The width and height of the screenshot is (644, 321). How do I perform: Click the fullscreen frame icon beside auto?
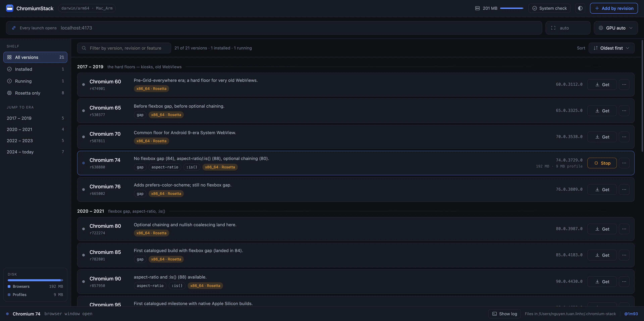pyautogui.click(x=553, y=28)
